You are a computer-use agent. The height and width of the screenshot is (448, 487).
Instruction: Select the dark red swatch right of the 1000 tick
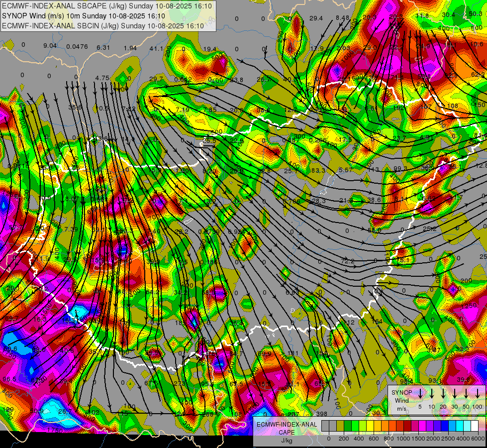click(407, 426)
